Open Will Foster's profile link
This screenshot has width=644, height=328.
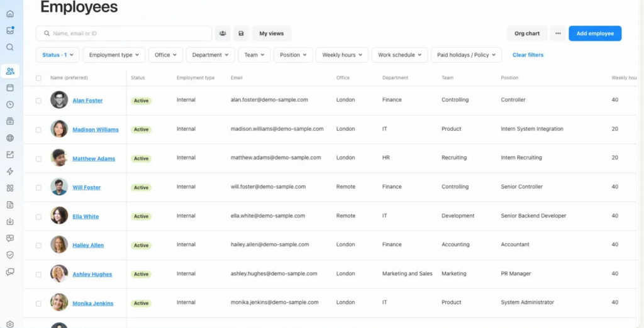click(x=87, y=187)
